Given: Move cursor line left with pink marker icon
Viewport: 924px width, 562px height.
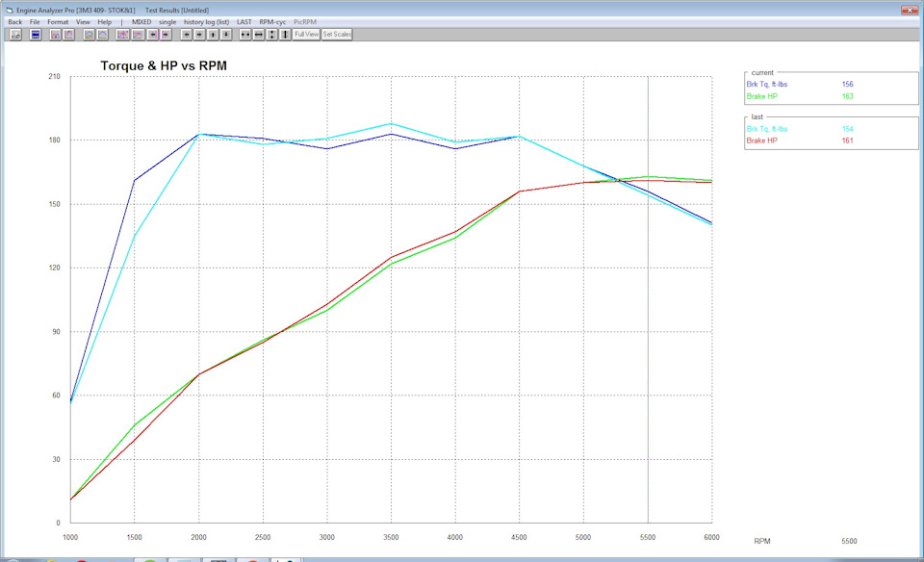Looking at the screenshot, I should pyautogui.click(x=153, y=34).
